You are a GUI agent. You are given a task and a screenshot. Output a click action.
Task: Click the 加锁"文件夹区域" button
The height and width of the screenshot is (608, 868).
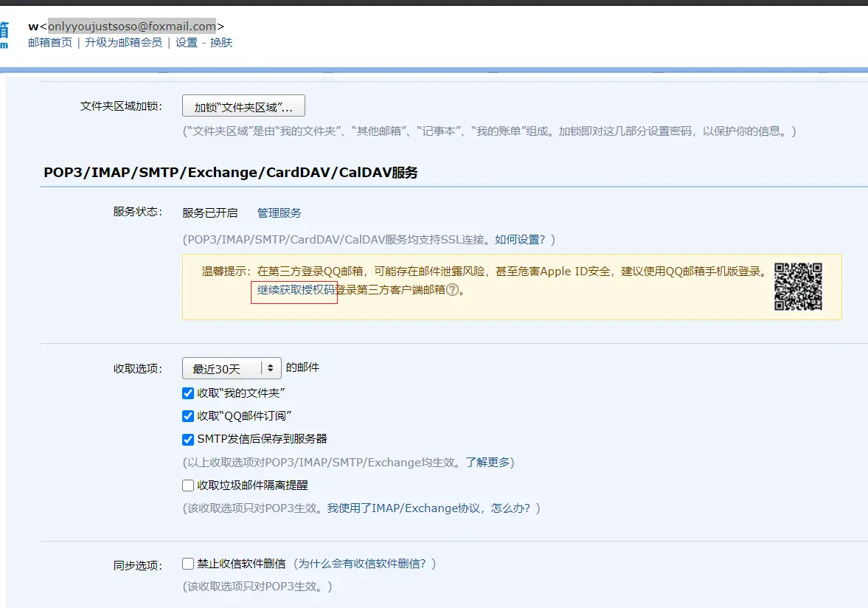tap(243, 107)
